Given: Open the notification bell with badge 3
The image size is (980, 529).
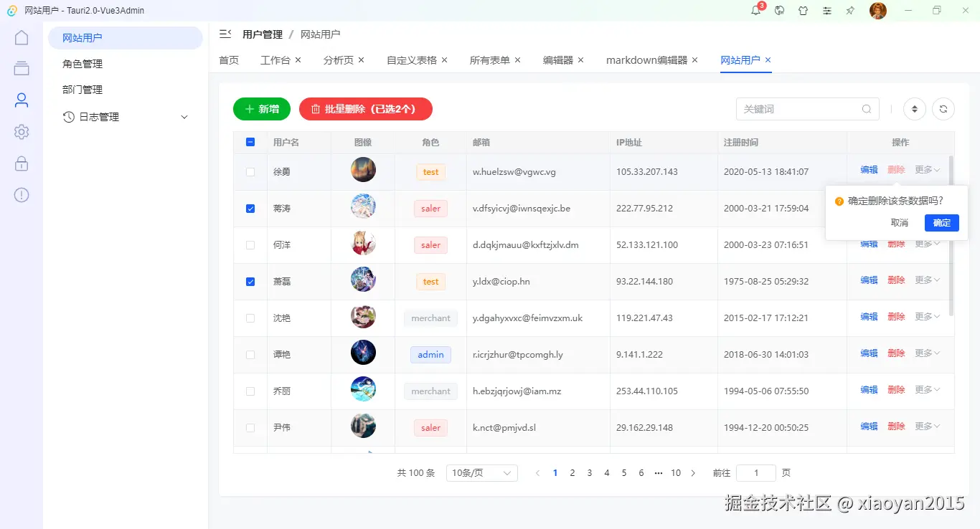Looking at the screenshot, I should 755,10.
